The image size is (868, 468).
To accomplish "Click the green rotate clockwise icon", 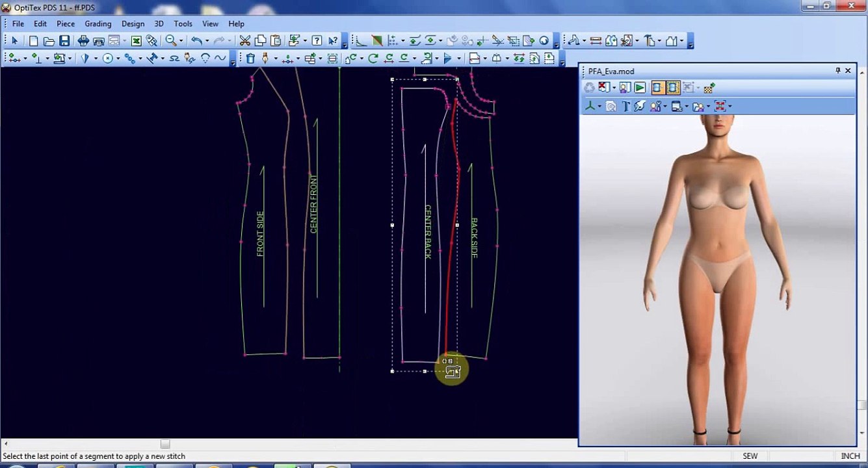I will (373, 58).
